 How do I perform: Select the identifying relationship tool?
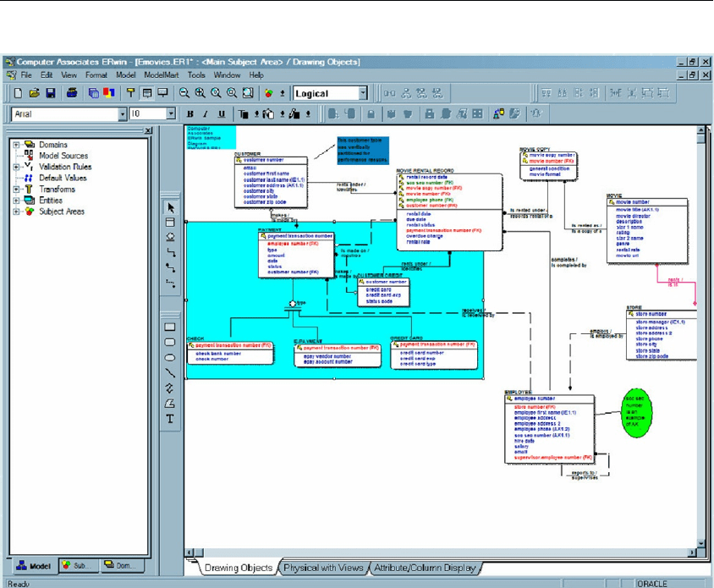170,252
